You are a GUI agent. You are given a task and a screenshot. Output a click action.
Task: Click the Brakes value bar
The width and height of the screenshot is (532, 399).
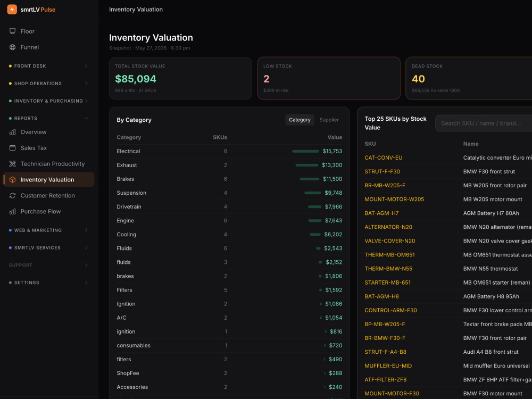310,179
